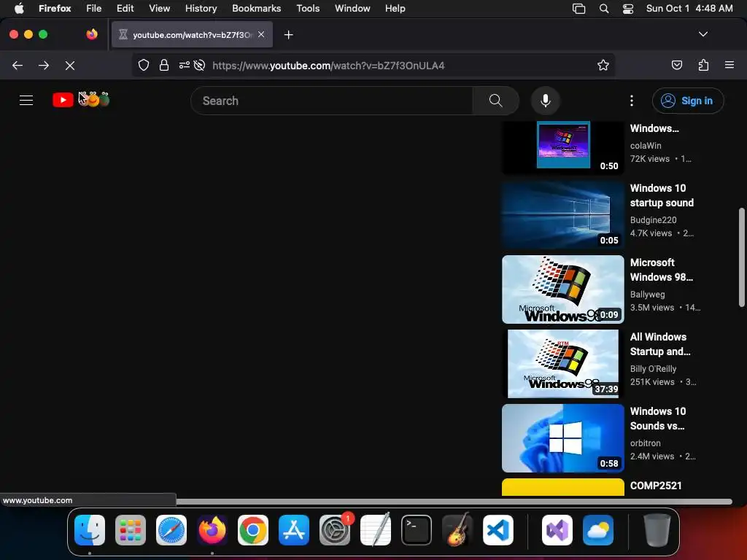Open tracking protection shield panel

coord(144,65)
